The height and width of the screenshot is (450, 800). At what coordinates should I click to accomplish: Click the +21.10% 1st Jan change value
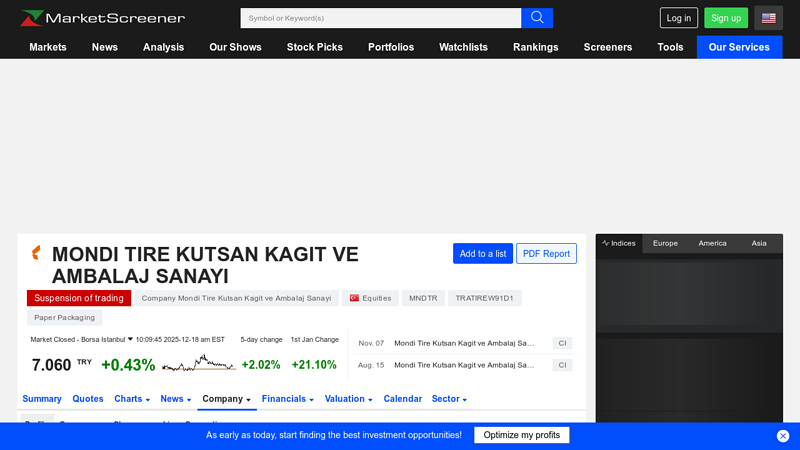314,365
